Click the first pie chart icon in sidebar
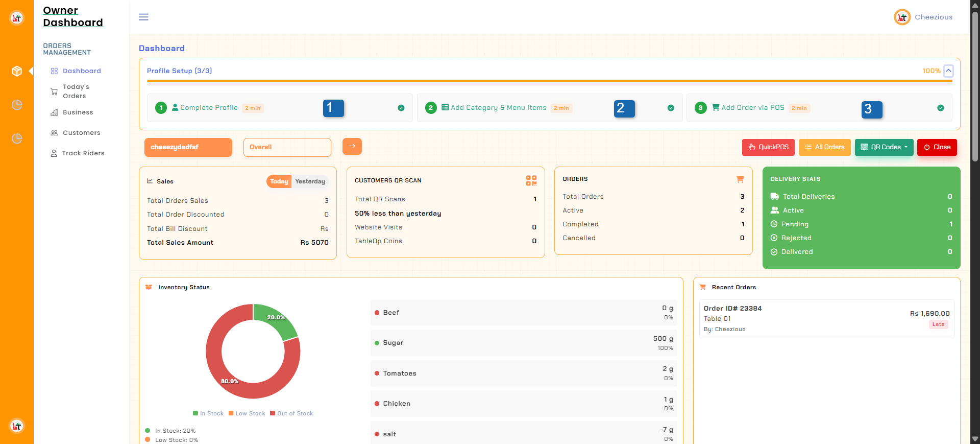This screenshot has height=444, width=980. pyautogui.click(x=17, y=105)
